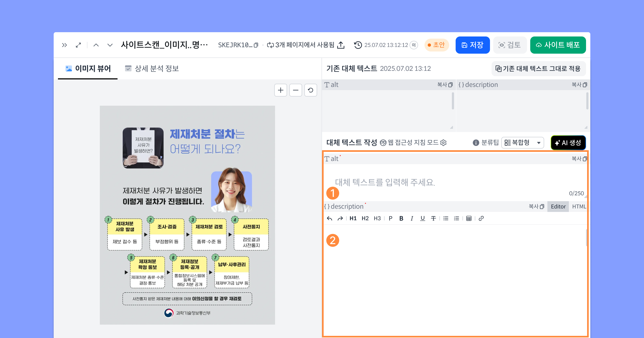Select the 이미지 뷰어 tab
The width and height of the screenshot is (644, 338).
click(x=88, y=69)
